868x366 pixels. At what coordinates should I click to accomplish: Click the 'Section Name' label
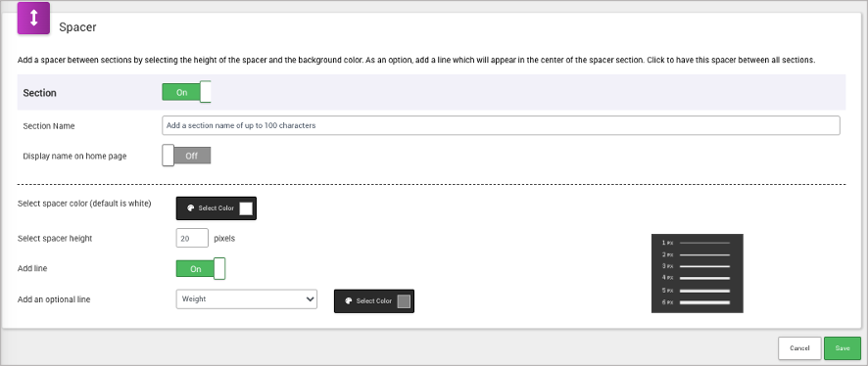49,126
